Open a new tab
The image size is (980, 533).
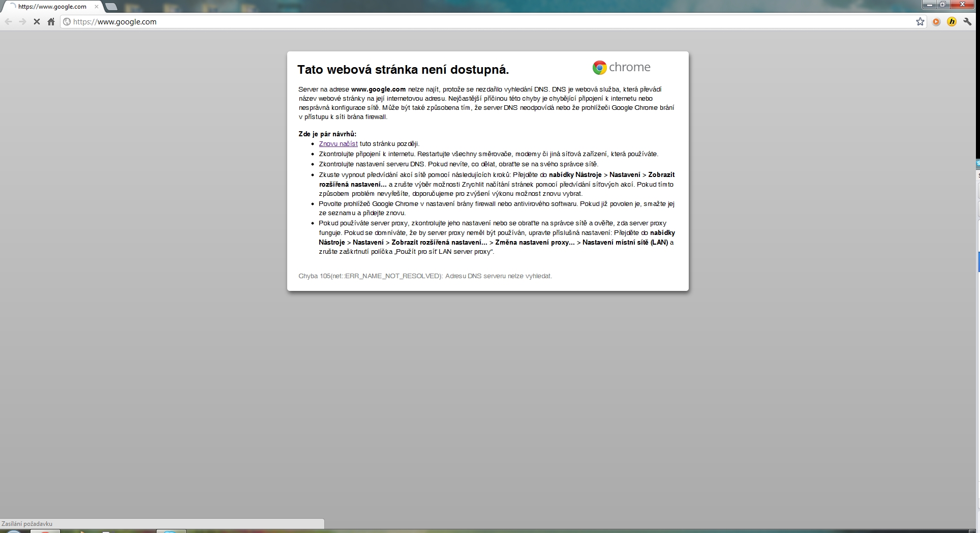[111, 7]
